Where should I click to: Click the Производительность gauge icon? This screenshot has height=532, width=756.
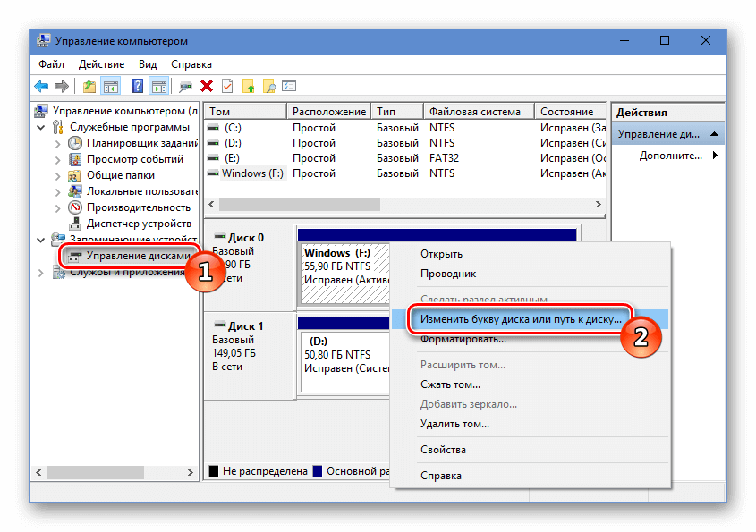76,207
